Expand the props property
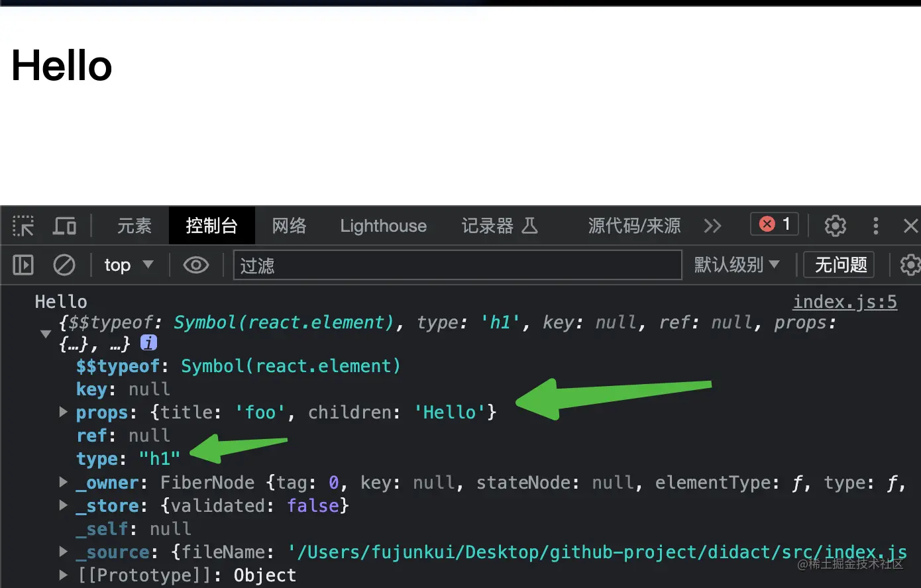 [x=64, y=412]
